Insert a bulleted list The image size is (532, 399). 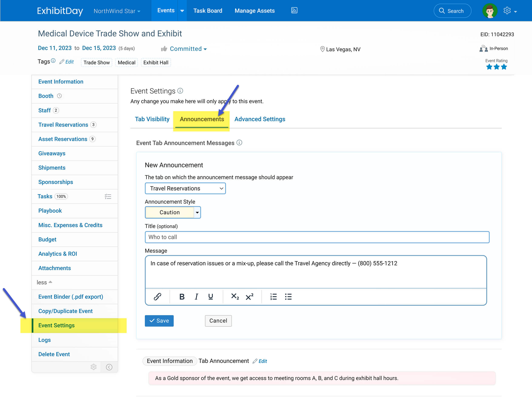288,296
